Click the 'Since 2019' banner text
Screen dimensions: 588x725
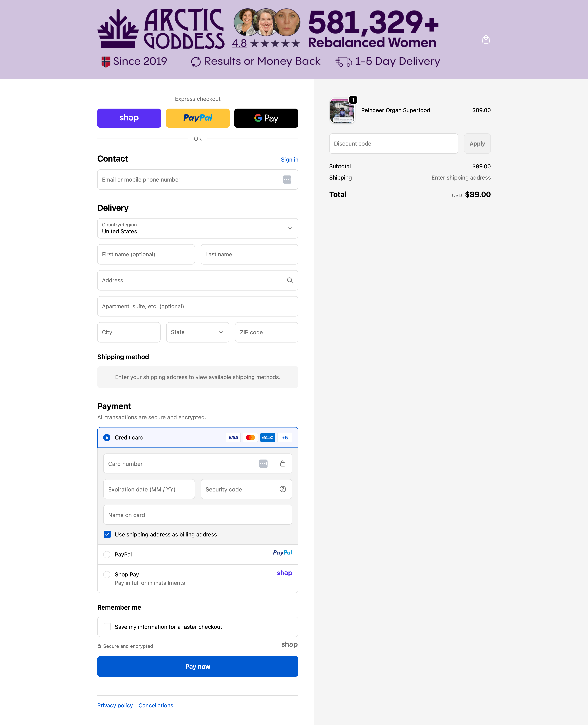(140, 61)
